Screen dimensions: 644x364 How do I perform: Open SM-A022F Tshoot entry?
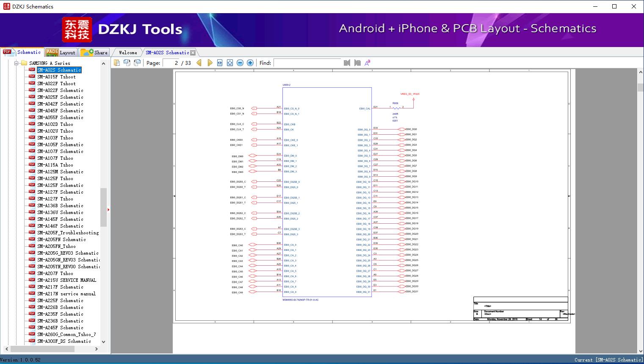56,83
